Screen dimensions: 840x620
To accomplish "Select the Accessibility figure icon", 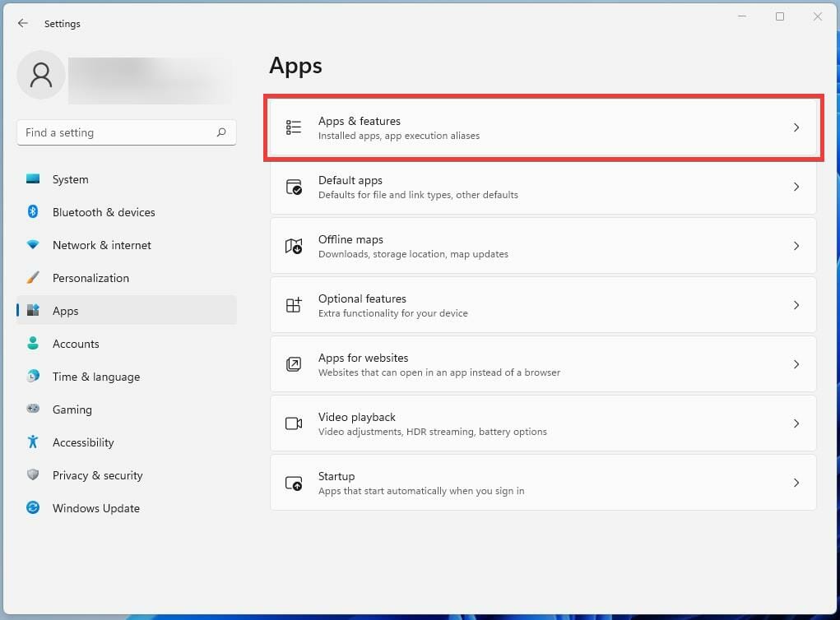I will pyautogui.click(x=33, y=442).
